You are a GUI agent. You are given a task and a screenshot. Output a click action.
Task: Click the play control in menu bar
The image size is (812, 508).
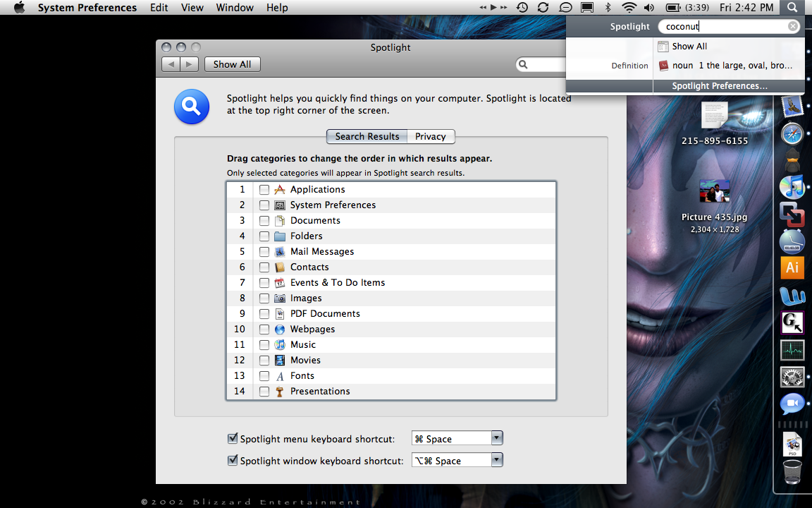coord(493,7)
